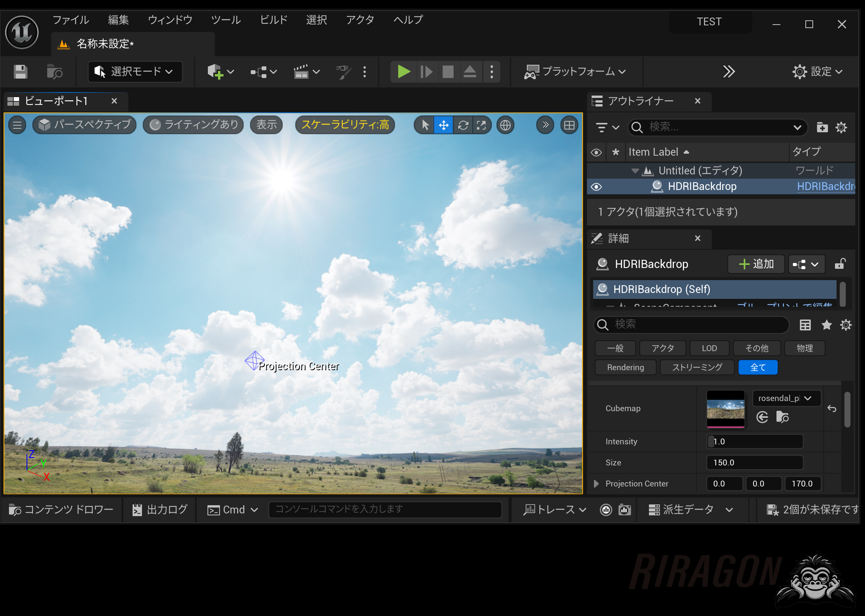Viewport: 865px width, 616px height.
Task: Click the lock icon in Details panel
Action: pos(840,264)
